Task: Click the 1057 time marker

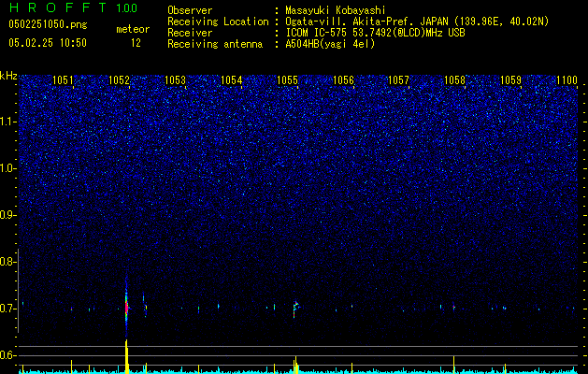Action: click(398, 80)
